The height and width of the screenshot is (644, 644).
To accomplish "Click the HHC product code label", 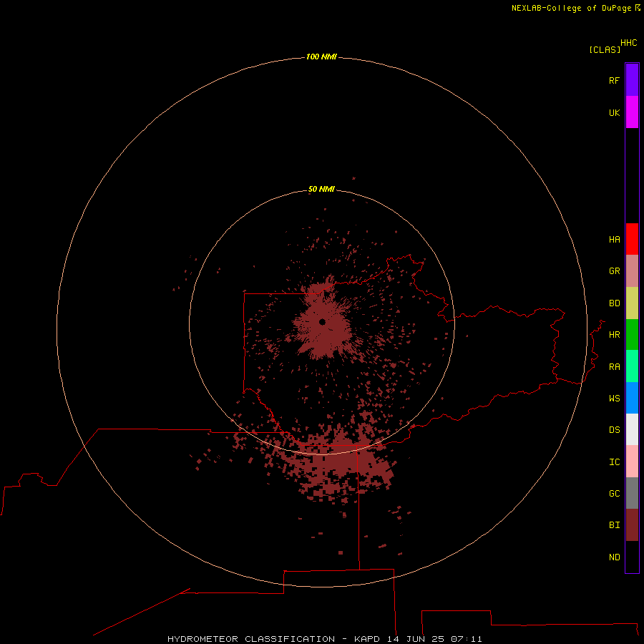I will (x=628, y=43).
